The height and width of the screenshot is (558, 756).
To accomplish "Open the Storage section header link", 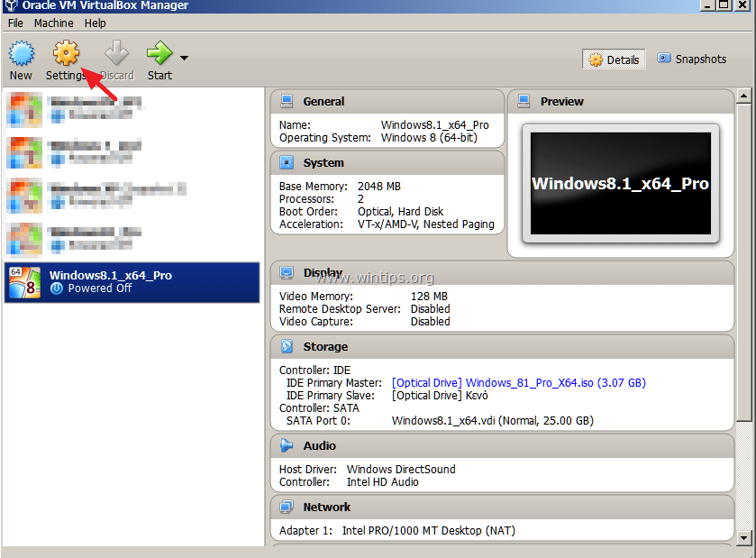I will [325, 347].
